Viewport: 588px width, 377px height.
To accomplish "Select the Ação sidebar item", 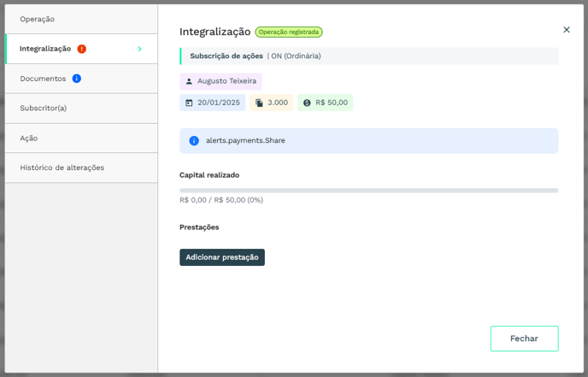I will pyautogui.click(x=29, y=138).
